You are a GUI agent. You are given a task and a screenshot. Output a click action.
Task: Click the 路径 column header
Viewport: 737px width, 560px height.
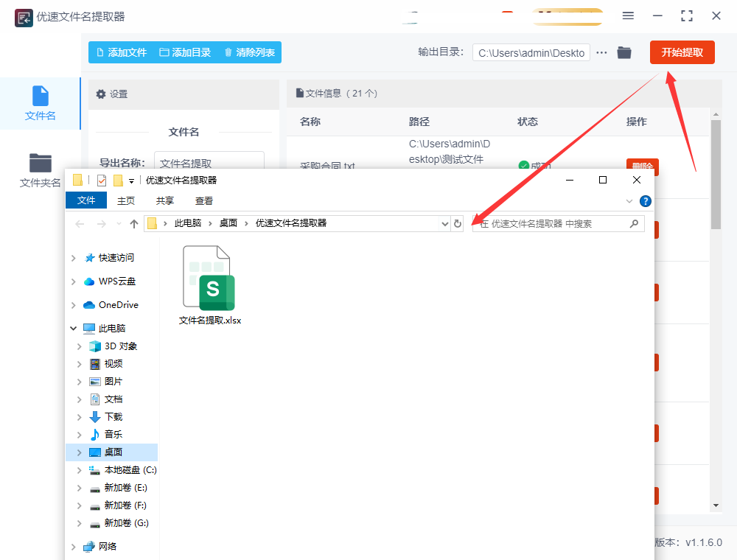coord(419,122)
